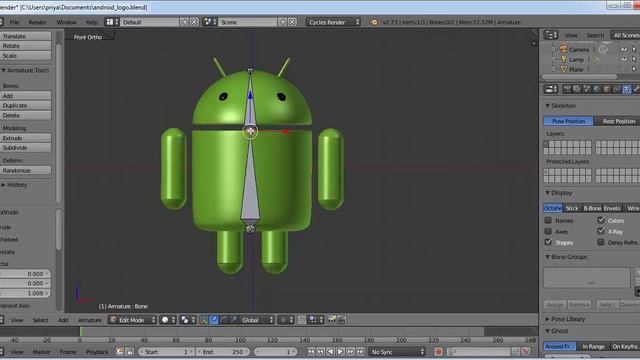Disable the Colors display checkbox
The image size is (640, 360).
pyautogui.click(x=601, y=220)
